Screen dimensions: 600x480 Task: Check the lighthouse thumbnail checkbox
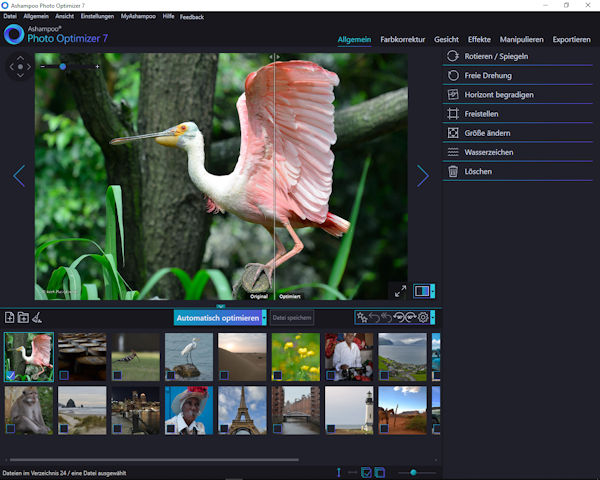tap(331, 428)
